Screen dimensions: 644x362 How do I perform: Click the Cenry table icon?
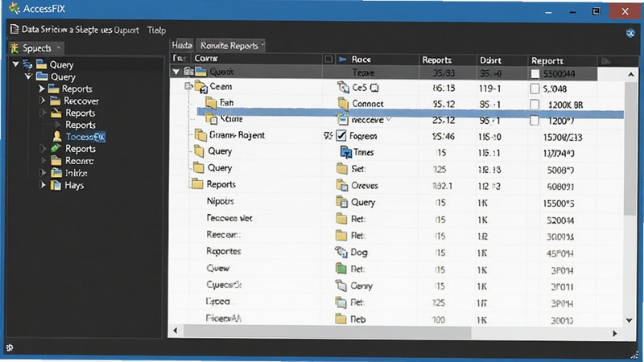click(341, 286)
